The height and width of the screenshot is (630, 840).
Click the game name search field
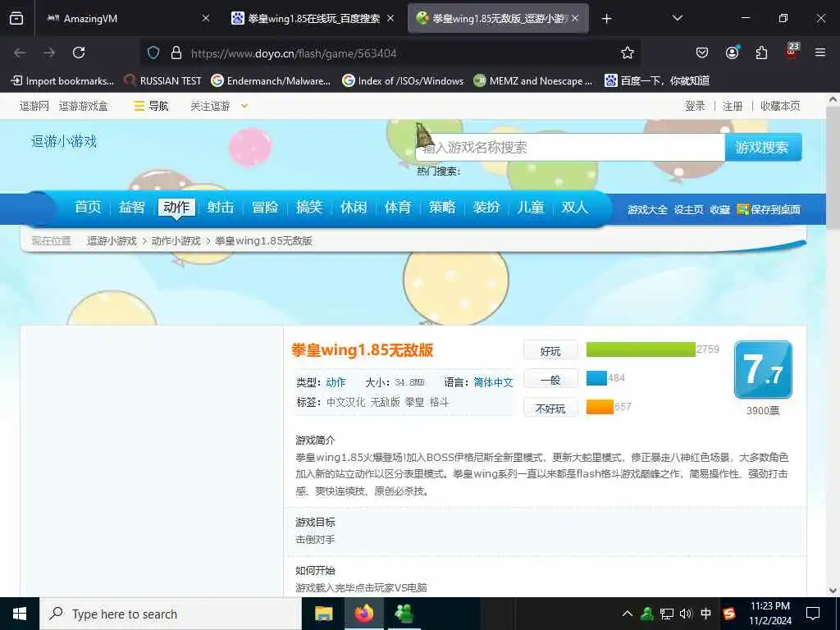tap(571, 148)
